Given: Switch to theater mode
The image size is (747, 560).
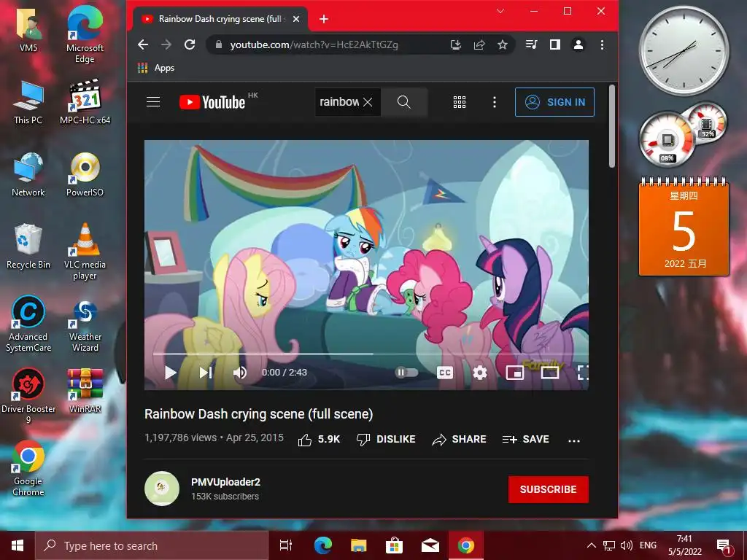Looking at the screenshot, I should point(550,373).
